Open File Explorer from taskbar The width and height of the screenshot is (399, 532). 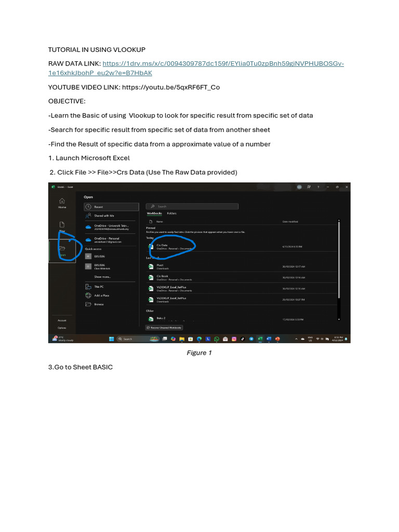click(182, 339)
